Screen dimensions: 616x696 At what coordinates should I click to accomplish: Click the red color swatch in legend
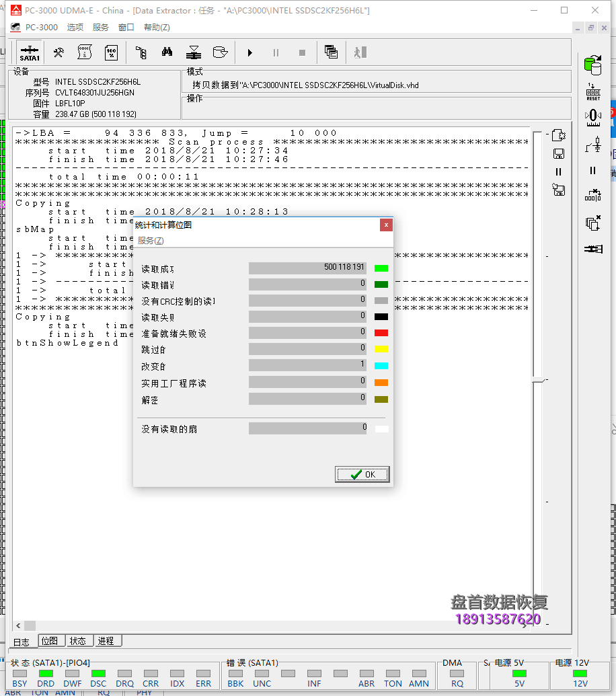click(381, 333)
